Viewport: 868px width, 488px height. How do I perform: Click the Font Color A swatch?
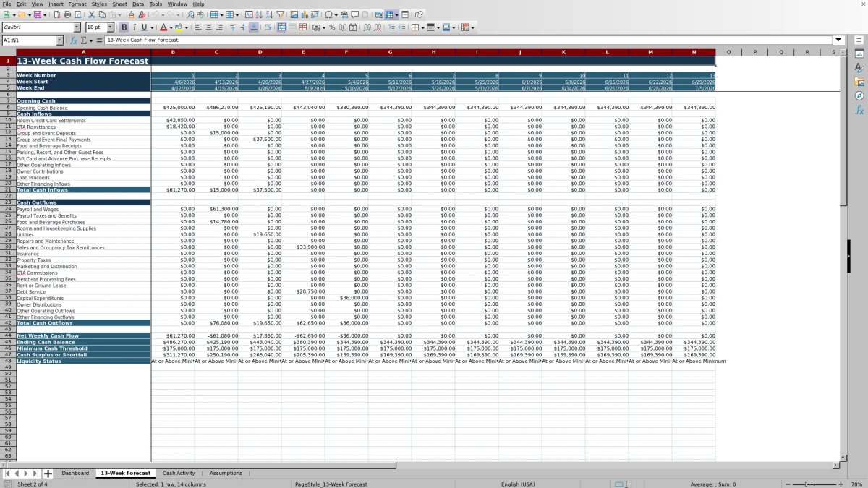[x=163, y=27]
